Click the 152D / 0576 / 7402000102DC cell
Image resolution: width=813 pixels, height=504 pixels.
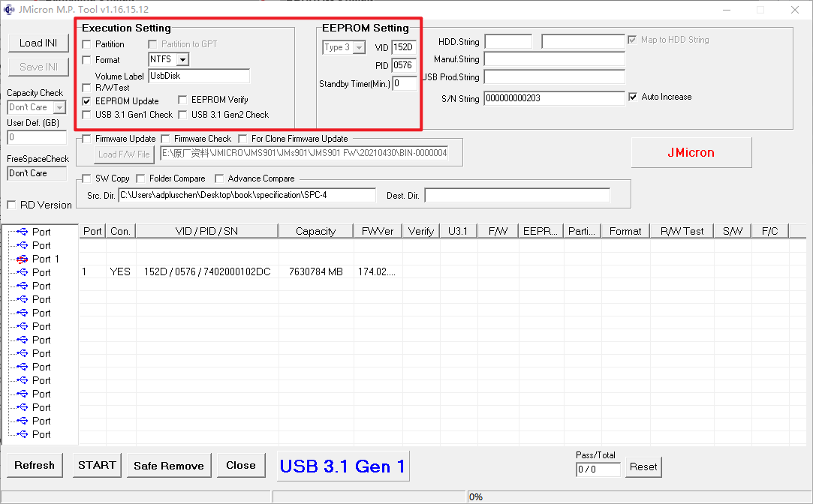pos(207,272)
